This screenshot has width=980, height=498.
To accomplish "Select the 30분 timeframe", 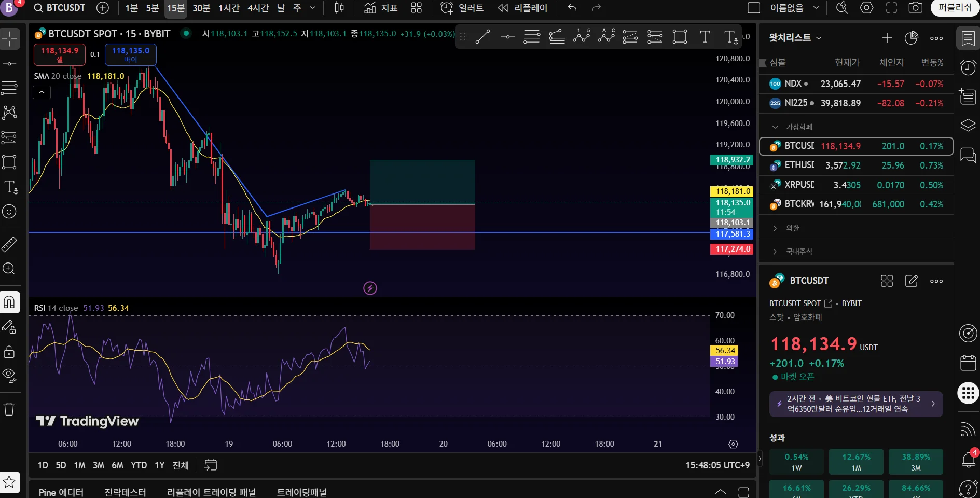I will (201, 8).
